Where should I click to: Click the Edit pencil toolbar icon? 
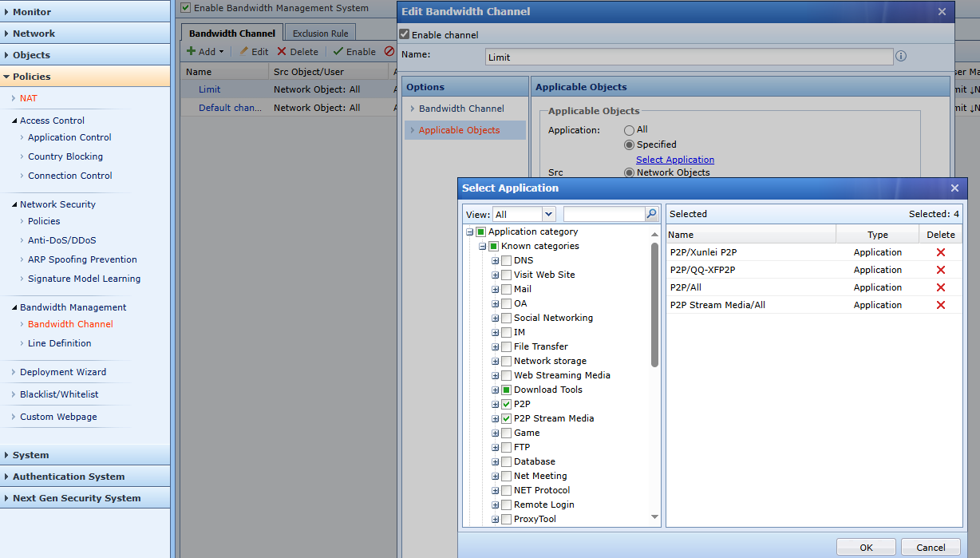(x=245, y=51)
